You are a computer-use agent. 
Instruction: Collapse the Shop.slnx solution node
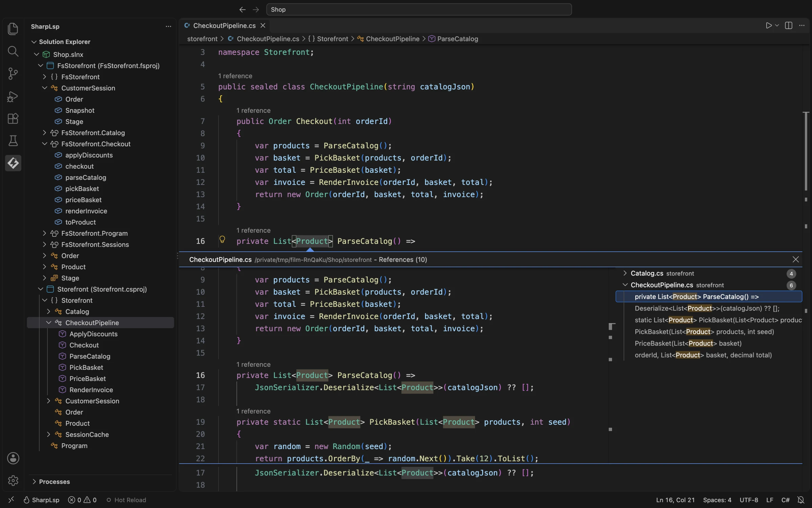(37, 54)
